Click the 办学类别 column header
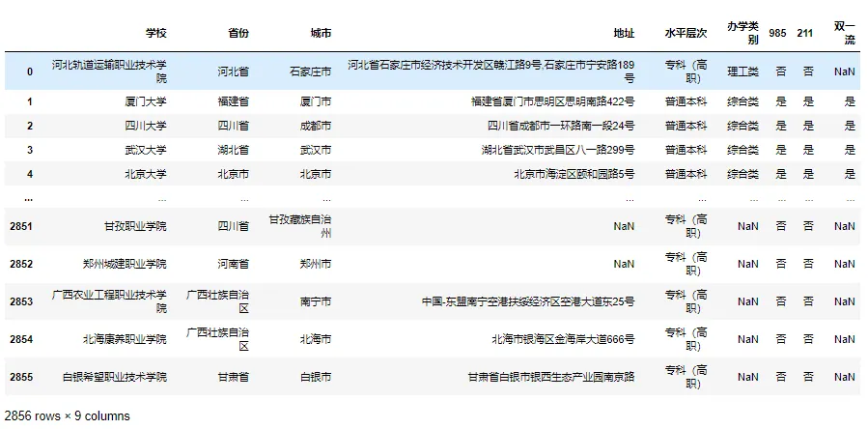Screen dimensions: 868x429 point(742,33)
